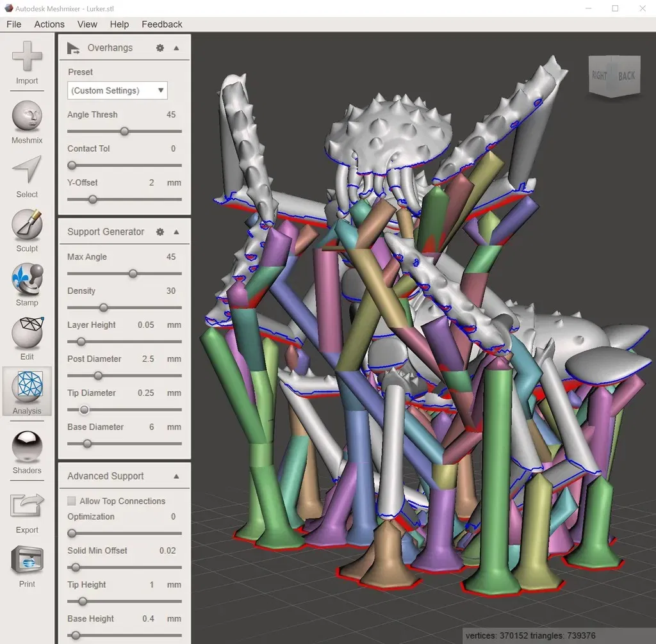This screenshot has height=644, width=656.
Task: Click the Preset label
Action: pos(80,72)
